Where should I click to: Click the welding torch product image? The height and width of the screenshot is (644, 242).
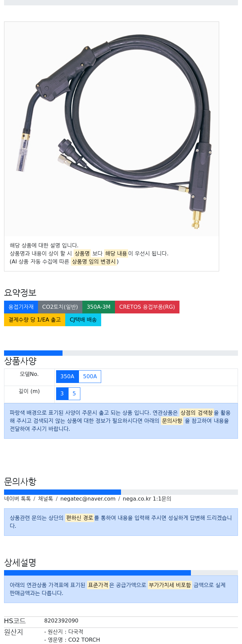click(111, 129)
